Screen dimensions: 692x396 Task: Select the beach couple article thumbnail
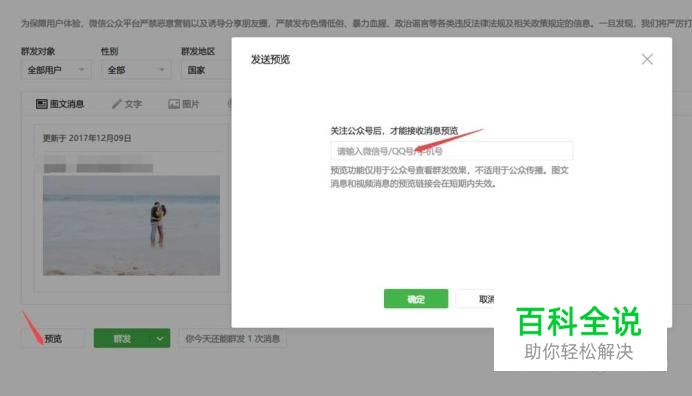132,226
